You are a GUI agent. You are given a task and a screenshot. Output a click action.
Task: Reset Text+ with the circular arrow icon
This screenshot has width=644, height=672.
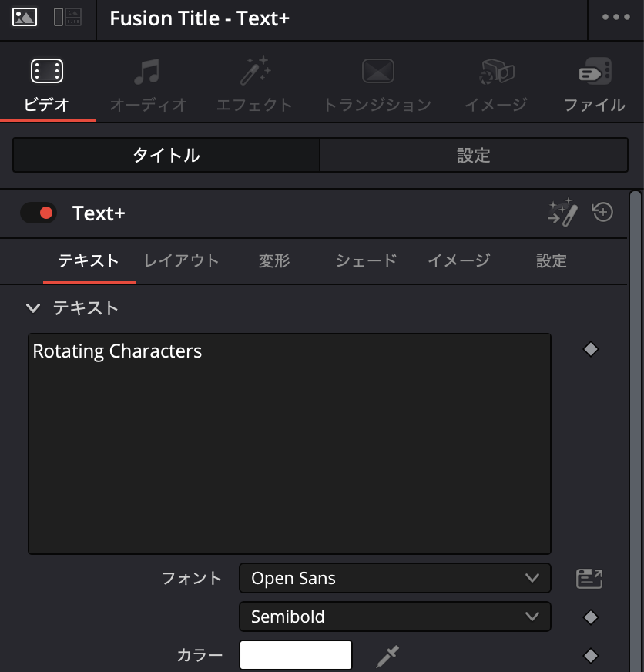pos(602,212)
